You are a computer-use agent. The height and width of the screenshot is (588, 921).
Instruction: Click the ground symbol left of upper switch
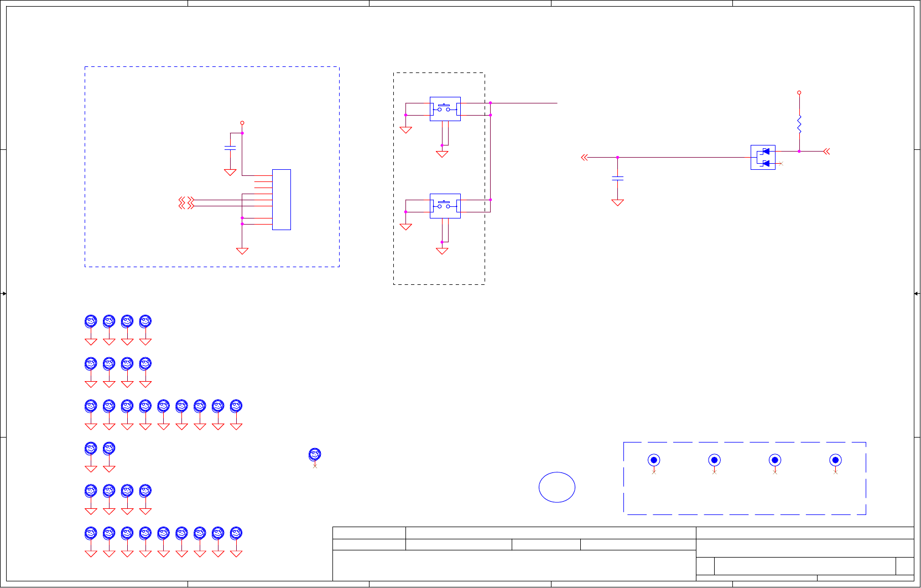[406, 130]
